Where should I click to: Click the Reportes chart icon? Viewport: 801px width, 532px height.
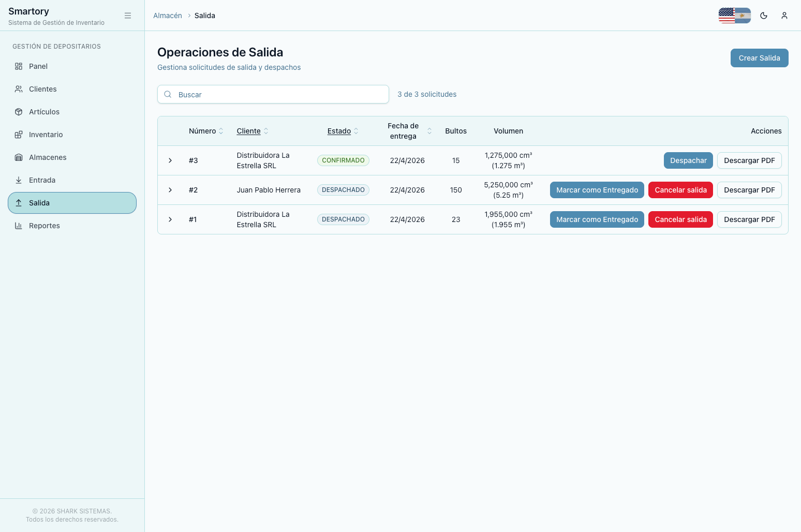pyautogui.click(x=19, y=226)
